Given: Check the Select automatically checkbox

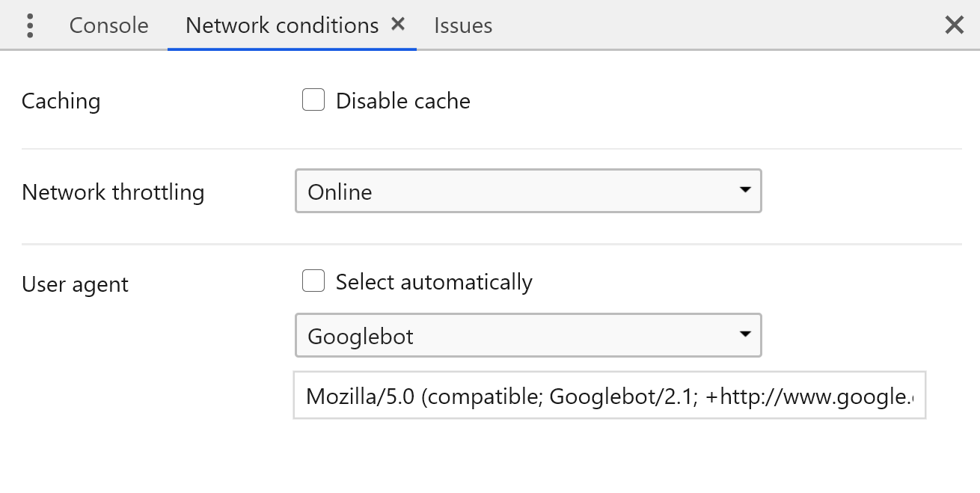Looking at the screenshot, I should [x=313, y=281].
